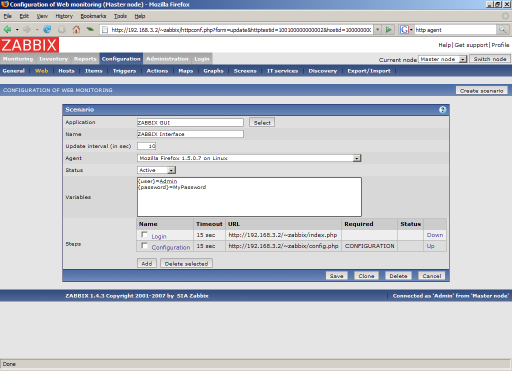This screenshot has width=512, height=371.
Task: Open the Graphs submenu link
Action: click(213, 71)
